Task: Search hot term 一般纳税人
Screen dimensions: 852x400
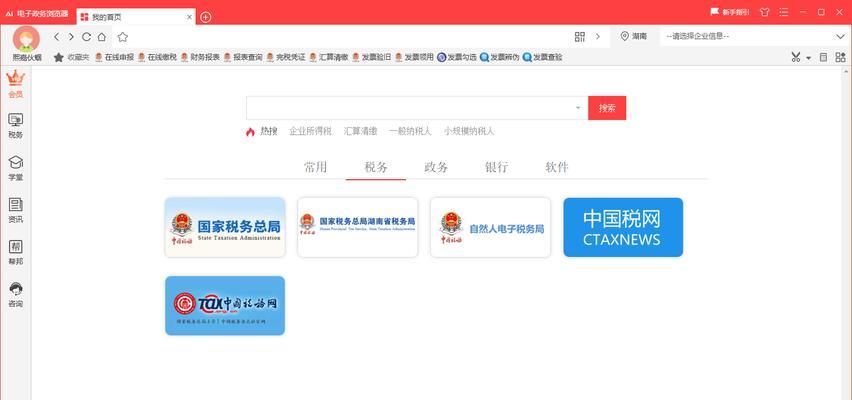Action: click(410, 131)
